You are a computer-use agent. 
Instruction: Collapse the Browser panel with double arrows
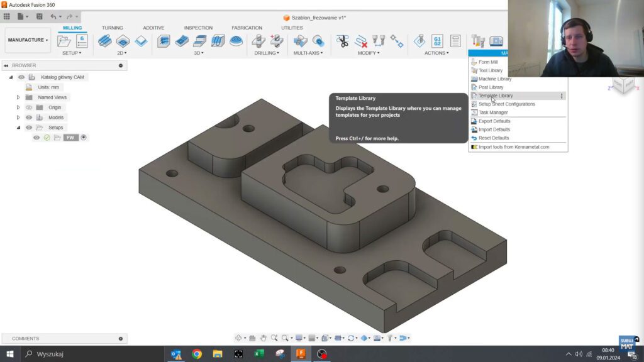click(x=6, y=65)
